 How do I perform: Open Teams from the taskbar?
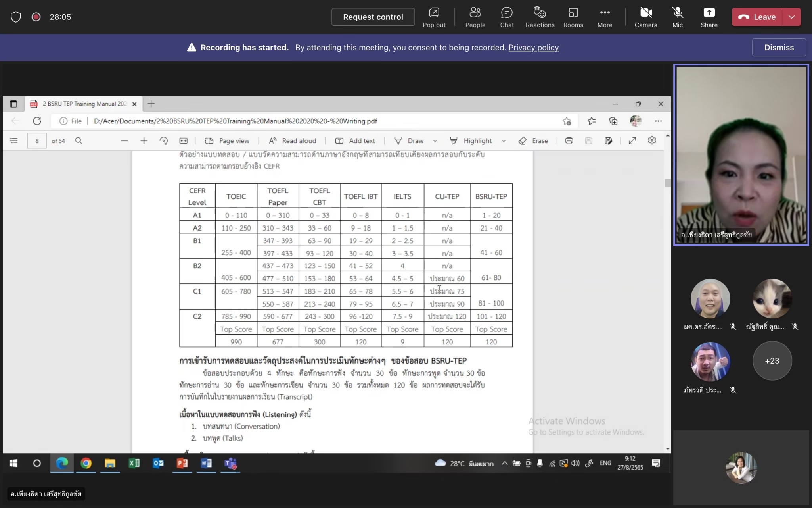(x=230, y=463)
